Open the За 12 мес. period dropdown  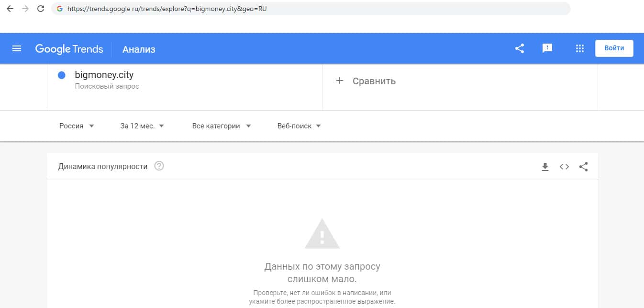coord(142,126)
